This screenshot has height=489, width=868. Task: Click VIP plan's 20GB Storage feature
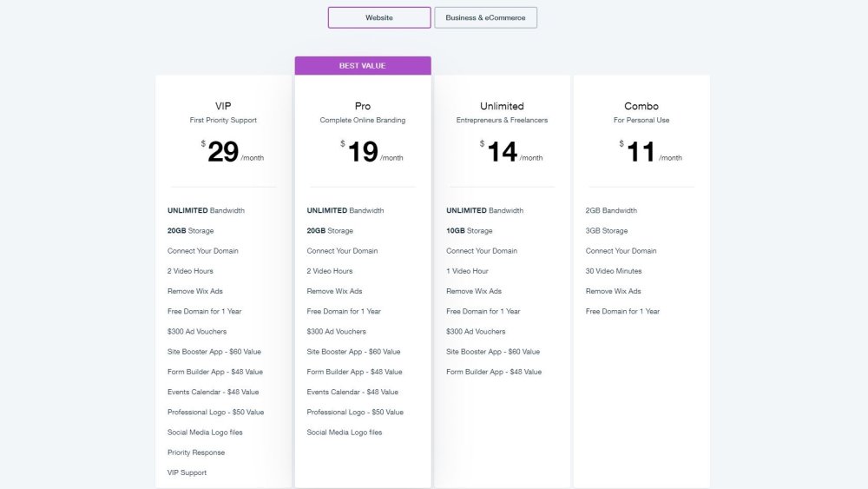[x=190, y=231]
